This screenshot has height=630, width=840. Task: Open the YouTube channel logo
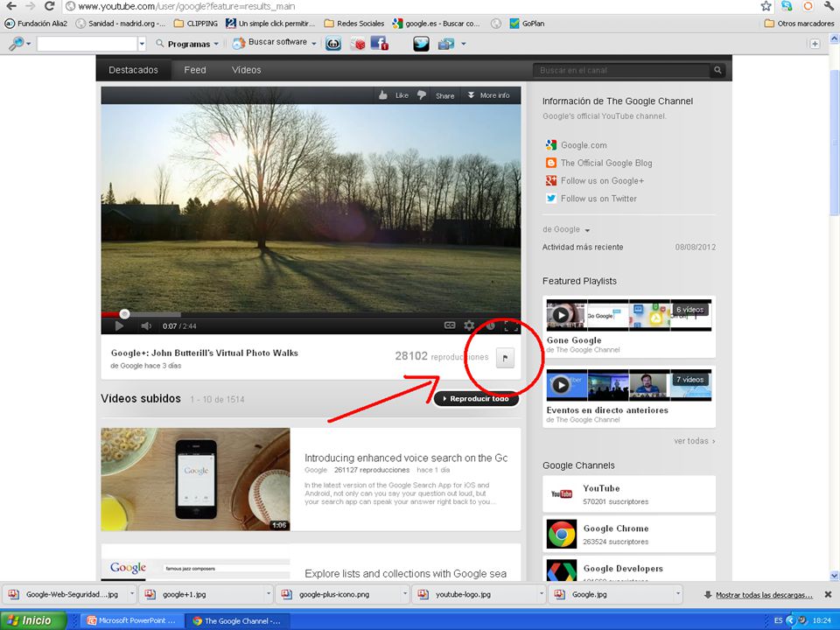562,493
